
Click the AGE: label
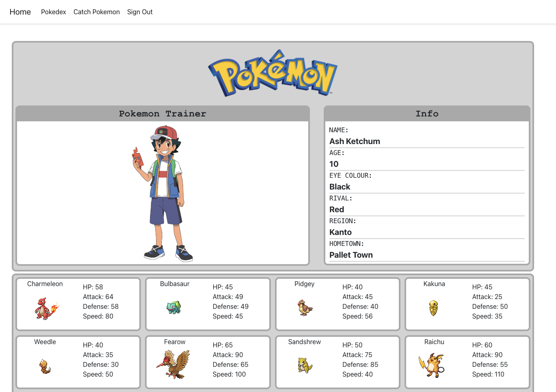337,153
